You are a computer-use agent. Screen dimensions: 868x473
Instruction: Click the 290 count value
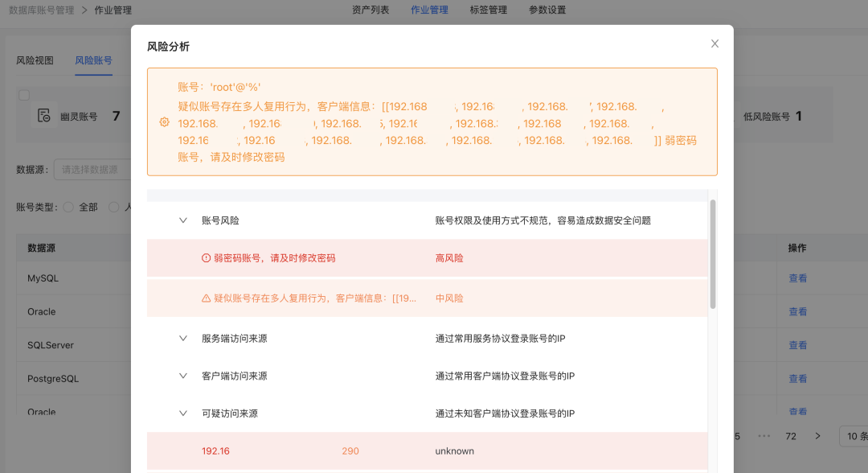[350, 451]
